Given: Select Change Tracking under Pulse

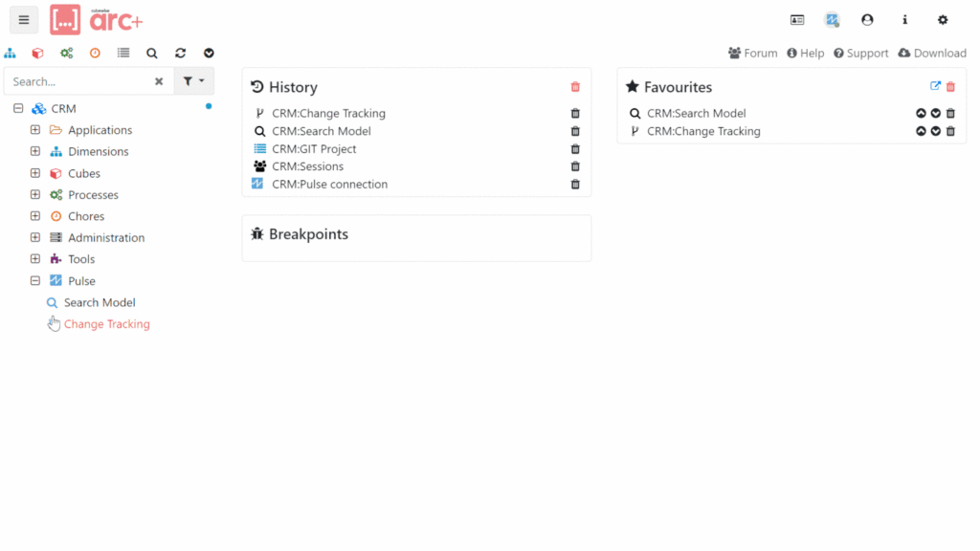Looking at the screenshot, I should [106, 324].
